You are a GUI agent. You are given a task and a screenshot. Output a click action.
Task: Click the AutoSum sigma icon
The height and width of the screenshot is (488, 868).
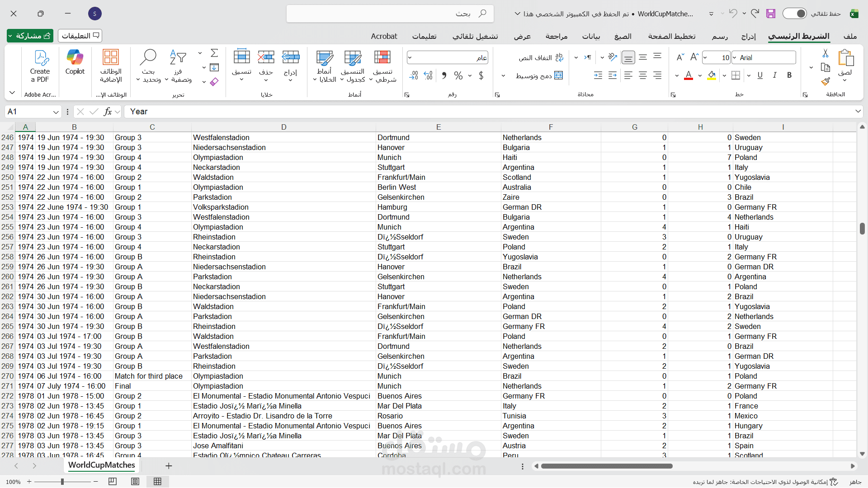(x=214, y=53)
